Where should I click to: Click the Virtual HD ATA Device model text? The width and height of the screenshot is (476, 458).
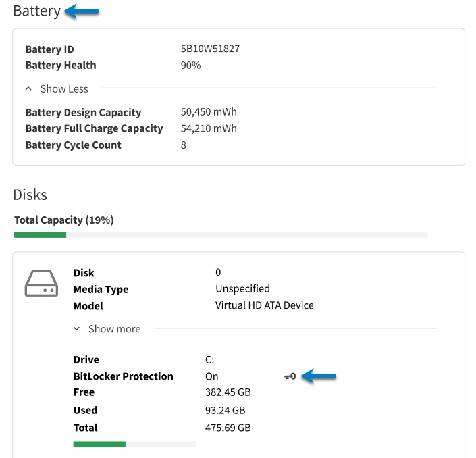(265, 305)
